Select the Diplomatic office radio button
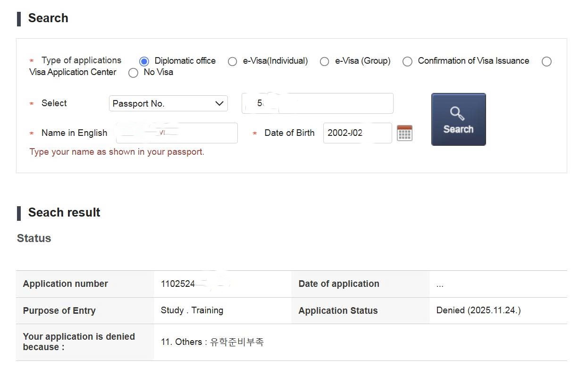This screenshot has width=588, height=385. [x=144, y=61]
